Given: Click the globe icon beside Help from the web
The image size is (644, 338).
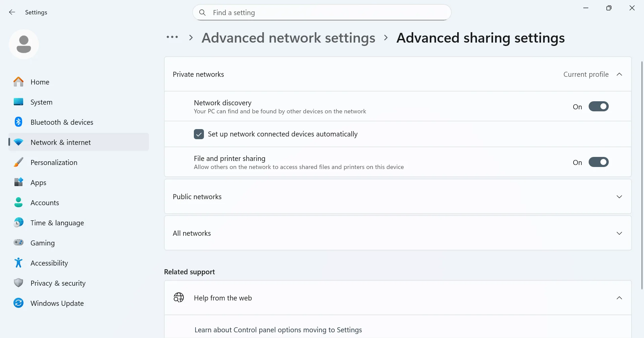Looking at the screenshot, I should tap(179, 297).
